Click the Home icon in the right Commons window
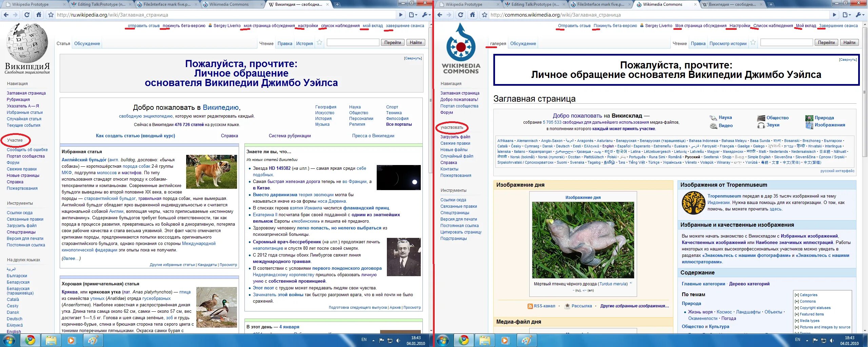This screenshot has width=868, height=347. (x=472, y=15)
